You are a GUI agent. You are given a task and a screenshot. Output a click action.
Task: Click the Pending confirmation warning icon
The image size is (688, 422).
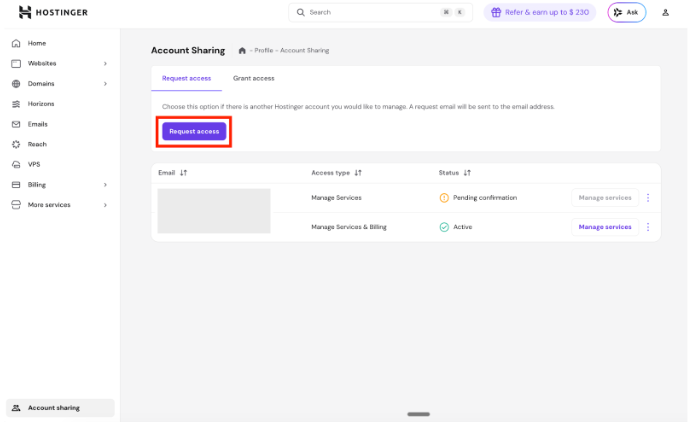pyautogui.click(x=444, y=198)
